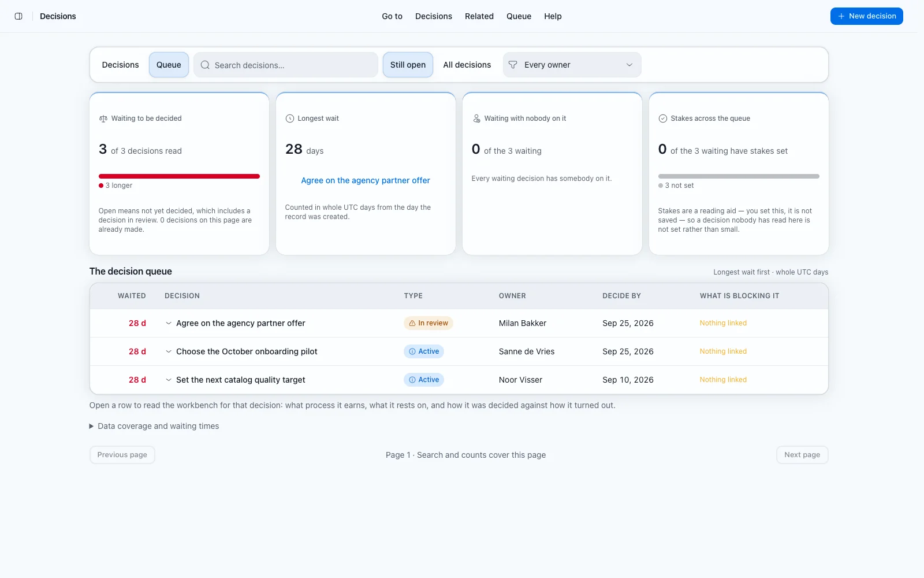
Task: Click the Sep 10, 2026 decide-by date
Action: coord(628,380)
